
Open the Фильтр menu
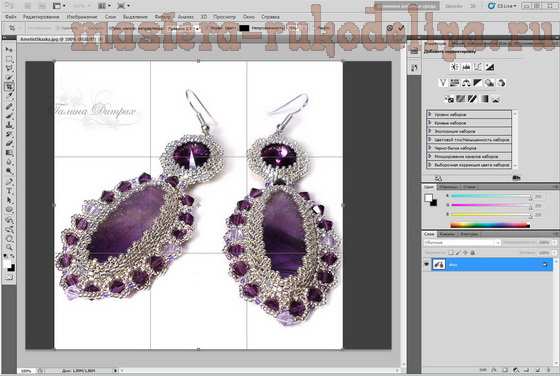click(x=163, y=17)
